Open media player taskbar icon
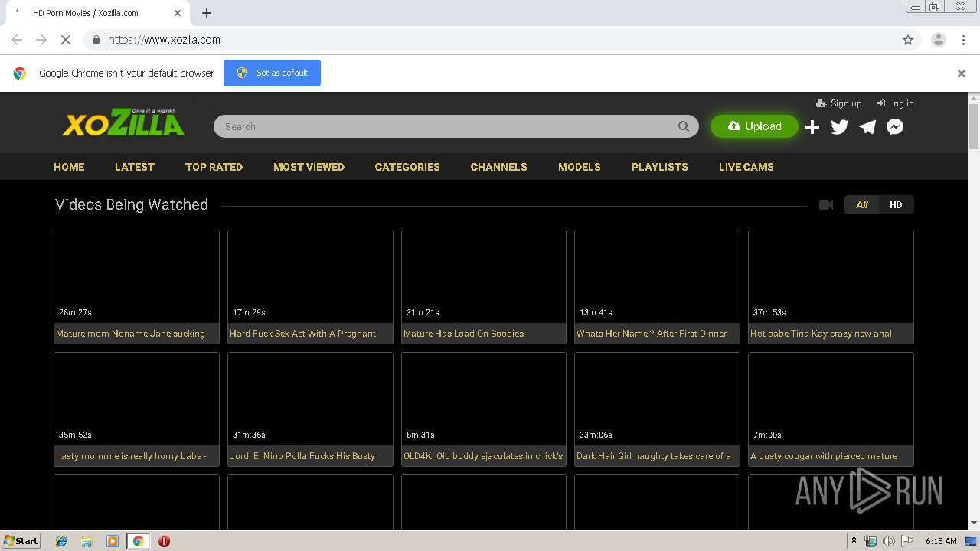Image resolution: width=980 pixels, height=551 pixels. 113,541
